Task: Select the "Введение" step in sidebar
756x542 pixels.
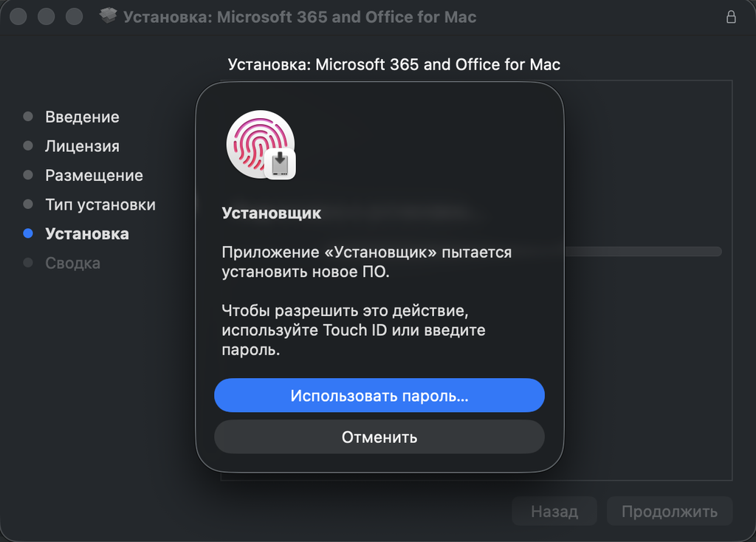Action: (x=82, y=117)
